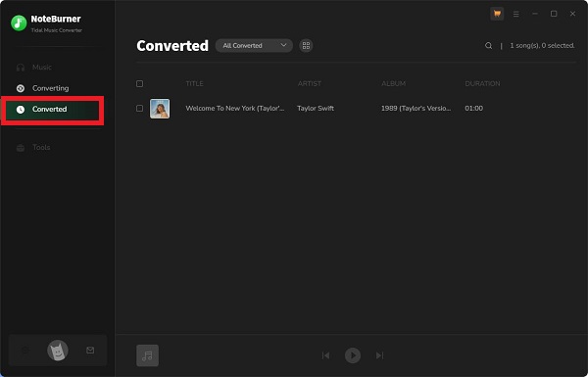Click the DURATION column header
588x377 pixels.
point(482,83)
